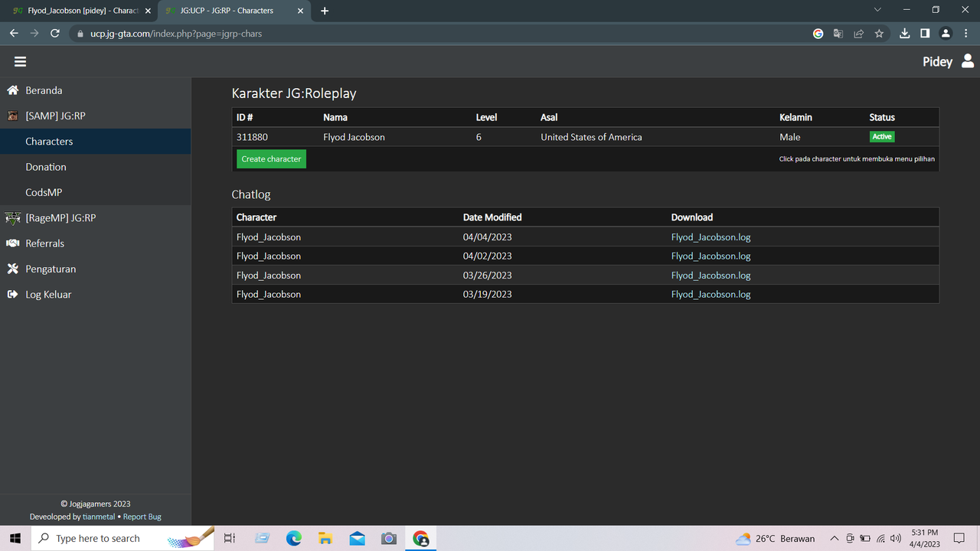980x551 pixels.
Task: Click the Pidey user profile icon
Action: click(x=968, y=61)
